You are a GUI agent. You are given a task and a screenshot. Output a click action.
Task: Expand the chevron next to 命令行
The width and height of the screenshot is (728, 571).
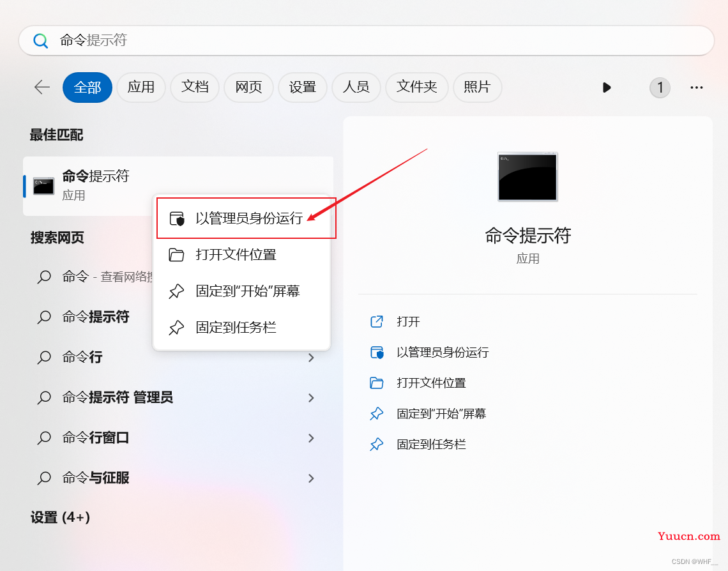point(311,358)
